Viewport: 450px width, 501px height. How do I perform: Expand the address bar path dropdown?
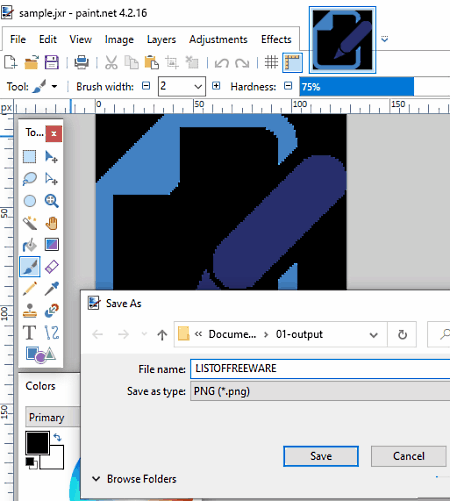click(374, 335)
